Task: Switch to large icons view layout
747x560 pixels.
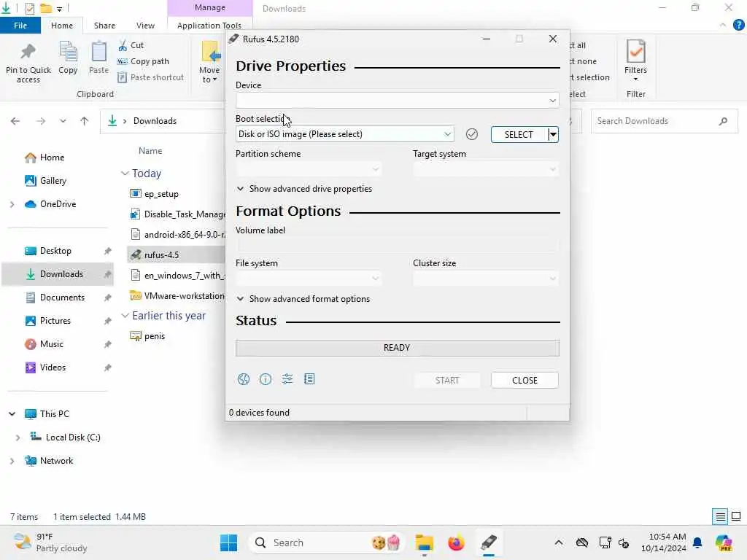Action: pyautogui.click(x=736, y=517)
